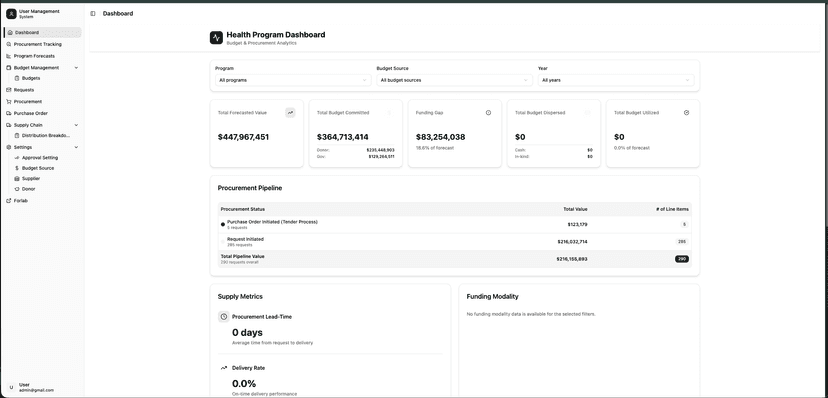This screenshot has height=398, width=828.
Task: Open the Year dropdown
Action: (x=616, y=80)
